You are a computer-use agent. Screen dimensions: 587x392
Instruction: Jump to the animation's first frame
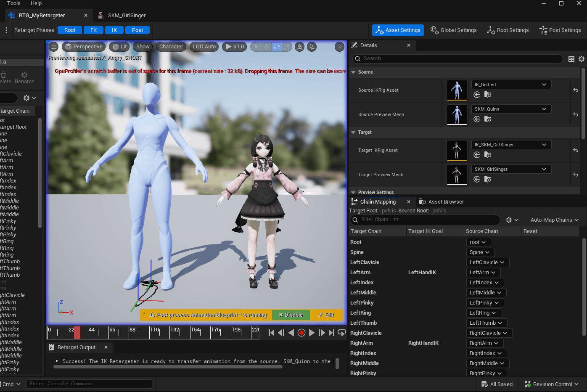coord(271,333)
